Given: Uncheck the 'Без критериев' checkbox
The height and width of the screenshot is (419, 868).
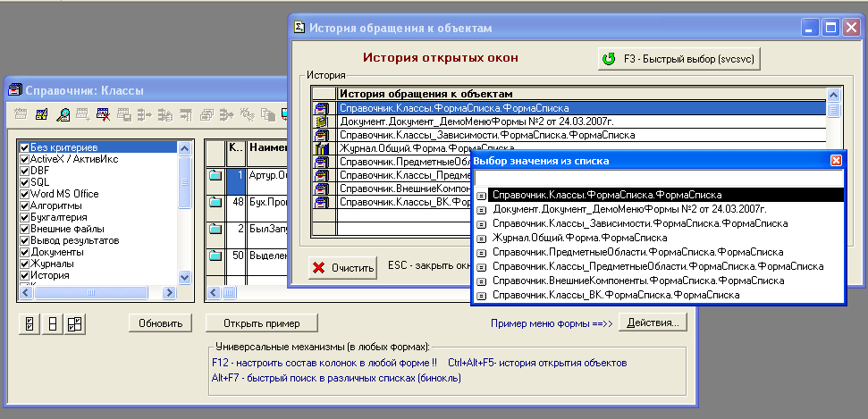Looking at the screenshot, I should pyautogui.click(x=24, y=147).
